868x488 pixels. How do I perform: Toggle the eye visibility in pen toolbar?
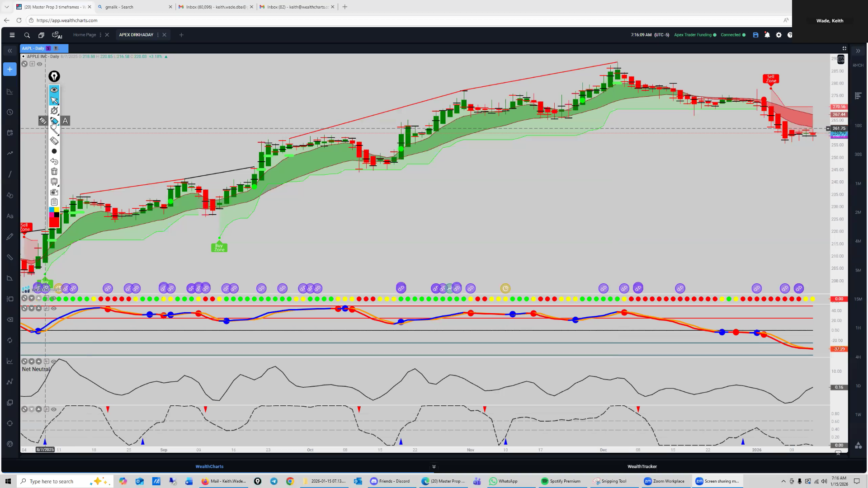[54, 90]
